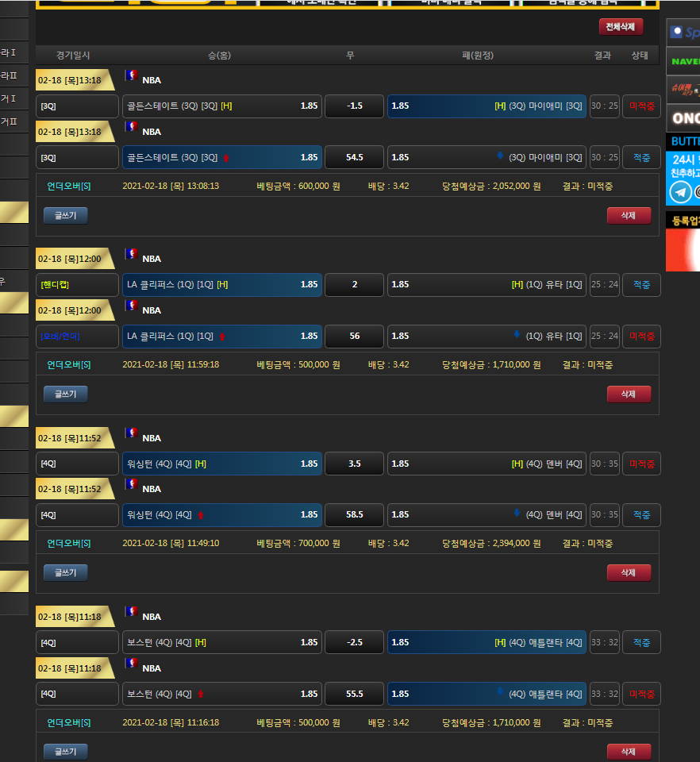The height and width of the screenshot is (762, 700).
Task: Click the blue down arrow in Denver 58.5 row
Action: click(517, 514)
